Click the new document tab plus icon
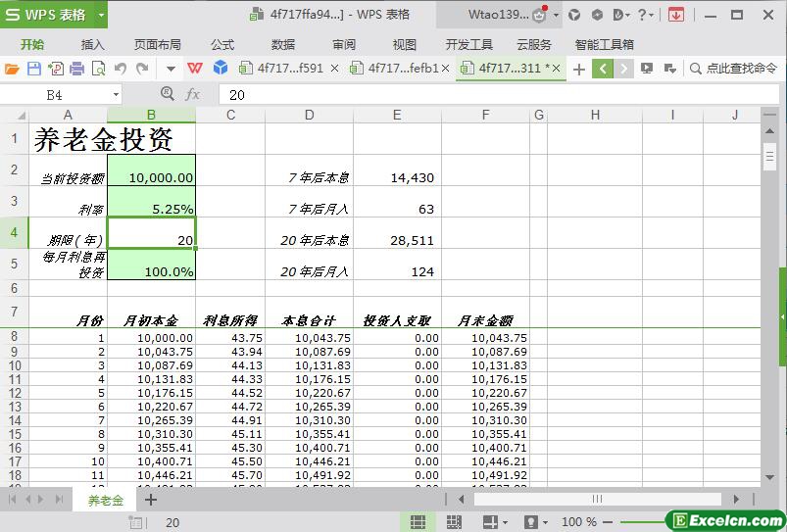This screenshot has width=787, height=532. 579,69
